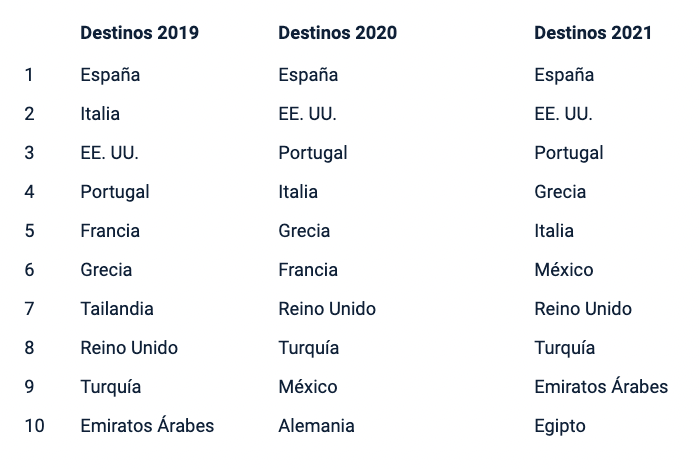Click México in the 2020 column
Image resolution: width=699 pixels, height=469 pixels.
[308, 386]
